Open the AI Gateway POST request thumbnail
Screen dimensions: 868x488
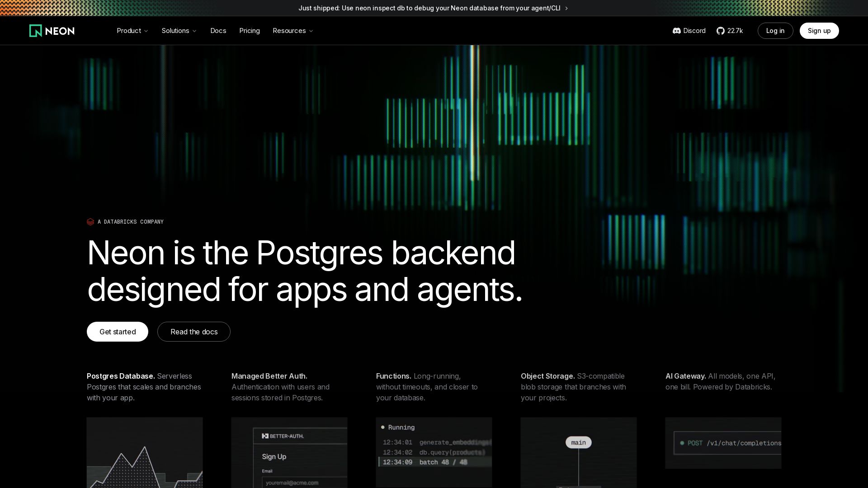coord(723,443)
